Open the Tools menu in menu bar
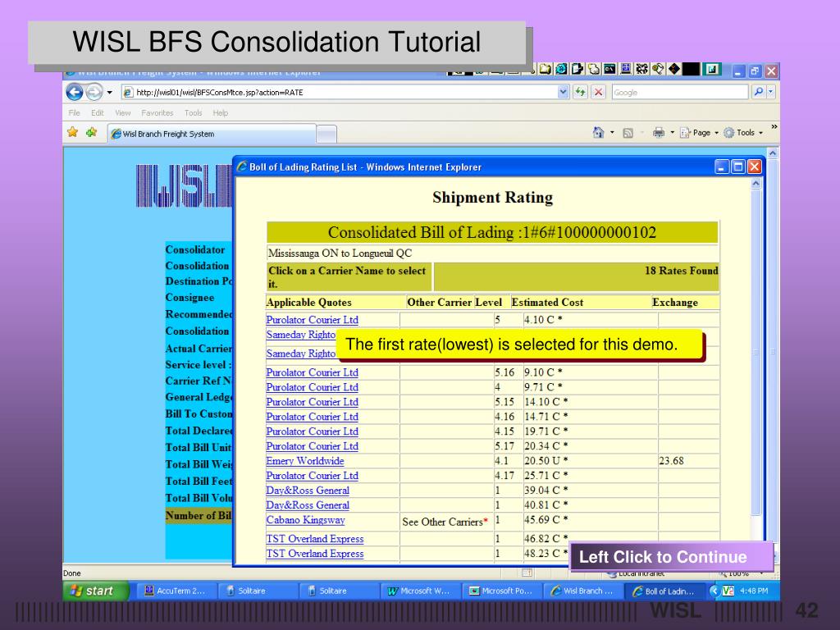 click(193, 112)
